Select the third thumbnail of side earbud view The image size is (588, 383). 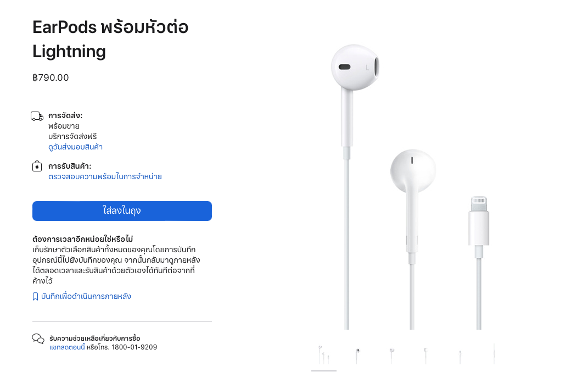point(391,355)
